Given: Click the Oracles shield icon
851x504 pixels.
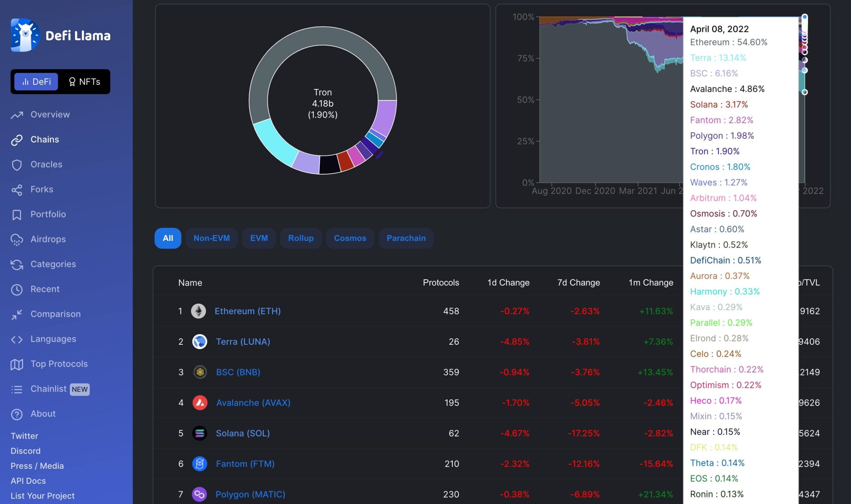Looking at the screenshot, I should (x=17, y=165).
